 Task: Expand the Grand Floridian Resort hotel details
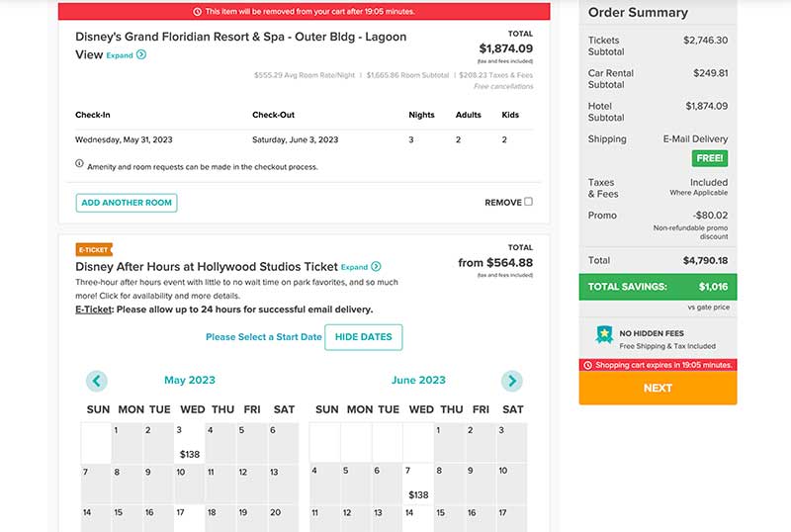coord(127,55)
